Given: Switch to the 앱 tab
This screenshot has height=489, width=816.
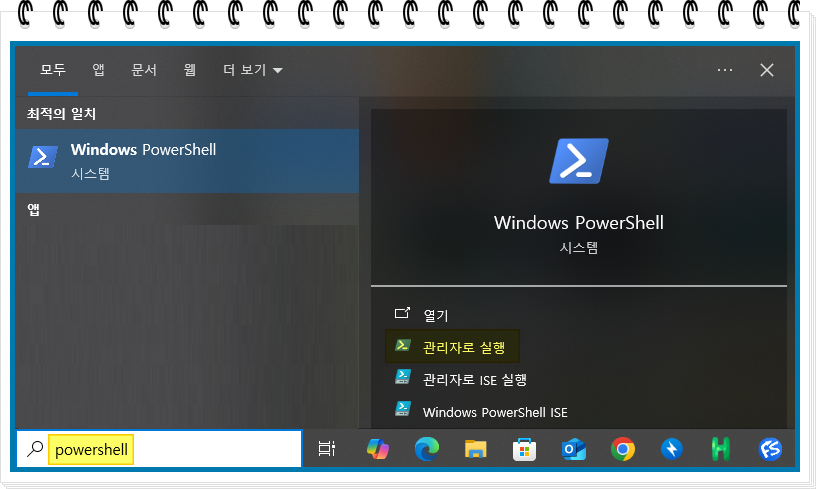Looking at the screenshot, I should (x=98, y=70).
